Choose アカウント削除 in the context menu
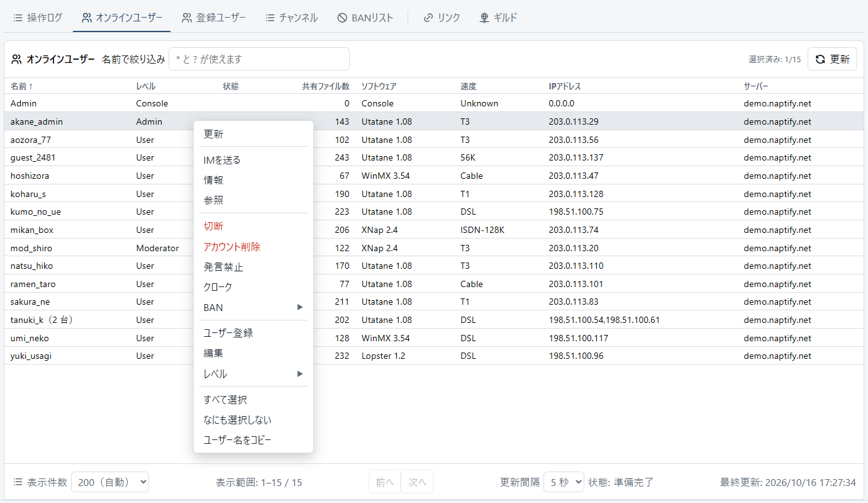This screenshot has width=868, height=503. (x=253, y=247)
